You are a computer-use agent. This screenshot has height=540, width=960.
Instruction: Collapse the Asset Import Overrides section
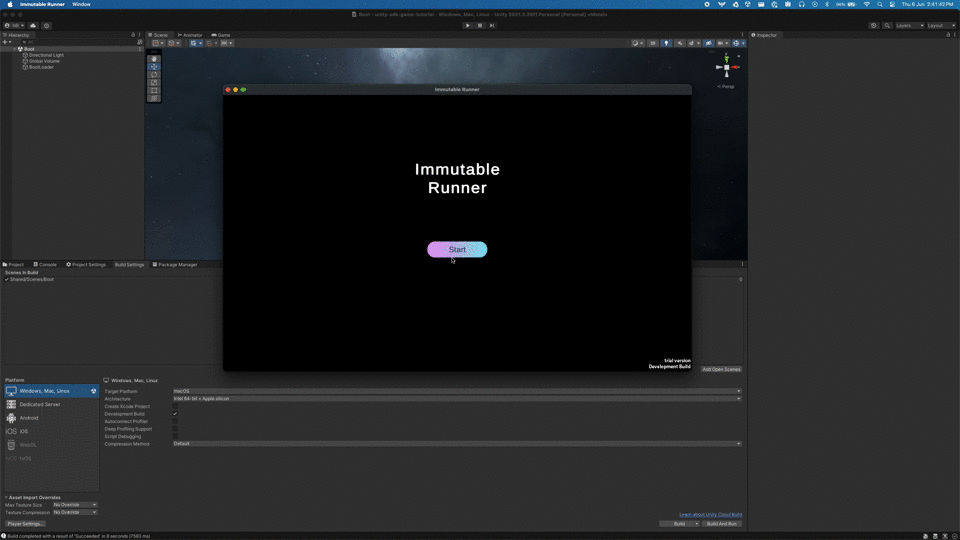pos(6,497)
